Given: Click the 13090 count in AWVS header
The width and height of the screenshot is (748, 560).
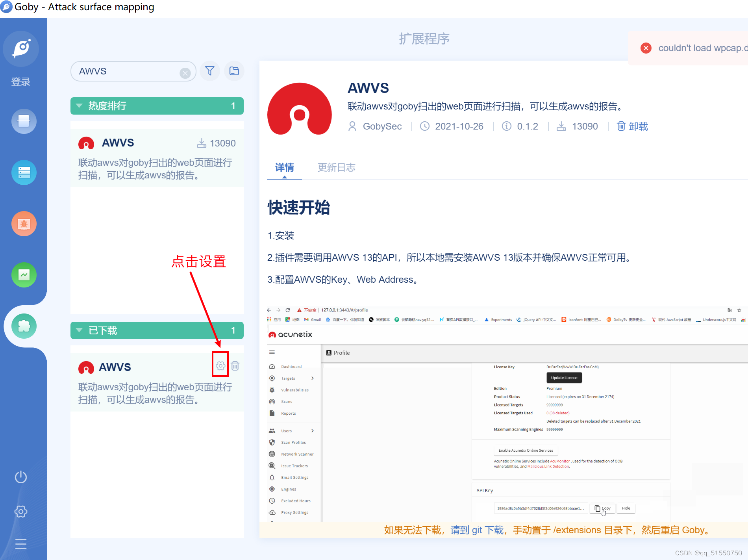Looking at the screenshot, I should point(585,126).
